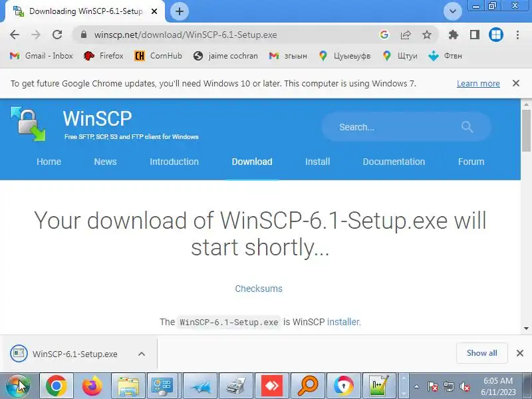The width and height of the screenshot is (532, 399).
Task: Click the WinSCP padlock logo
Action: (x=28, y=124)
